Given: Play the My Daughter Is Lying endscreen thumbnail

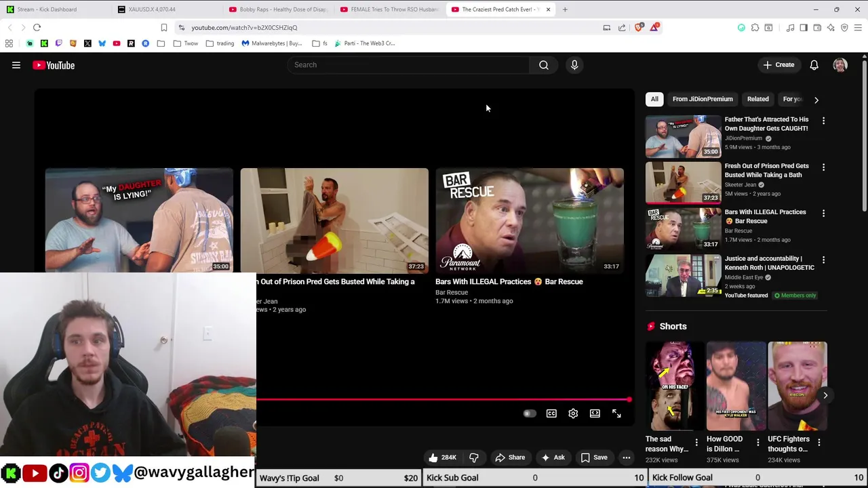Looking at the screenshot, I should pyautogui.click(x=139, y=220).
